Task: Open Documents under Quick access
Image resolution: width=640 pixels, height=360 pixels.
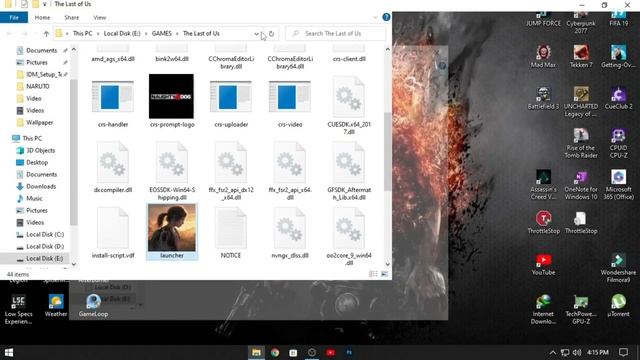Action: pyautogui.click(x=41, y=50)
